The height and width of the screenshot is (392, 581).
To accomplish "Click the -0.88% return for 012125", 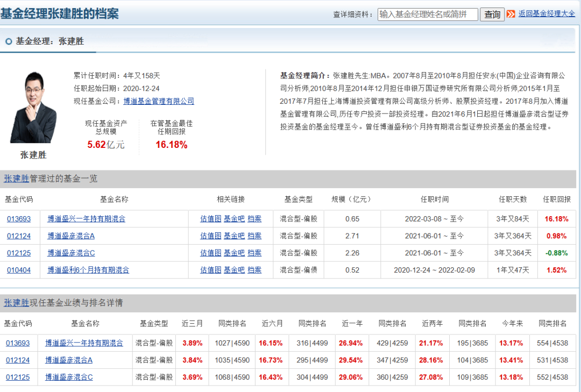I will pyautogui.click(x=557, y=253).
